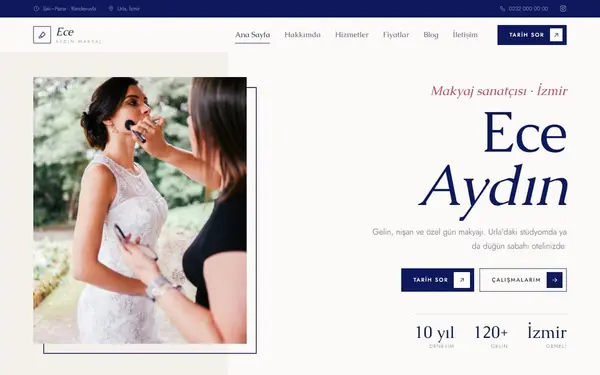This screenshot has width=600, height=375.
Task: Go to the Hakkımda page
Action: pyautogui.click(x=302, y=35)
